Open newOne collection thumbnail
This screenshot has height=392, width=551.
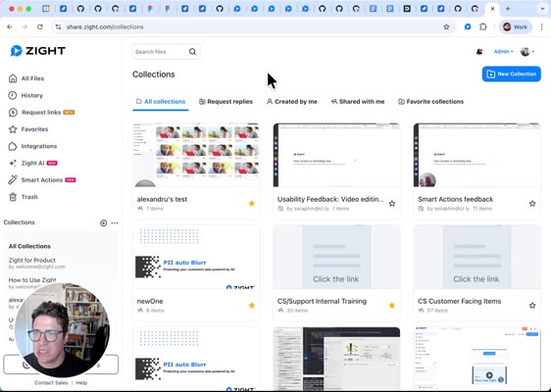click(x=196, y=257)
